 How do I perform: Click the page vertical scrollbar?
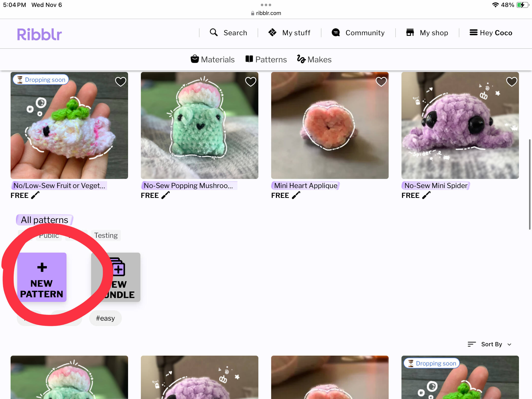tap(530, 184)
